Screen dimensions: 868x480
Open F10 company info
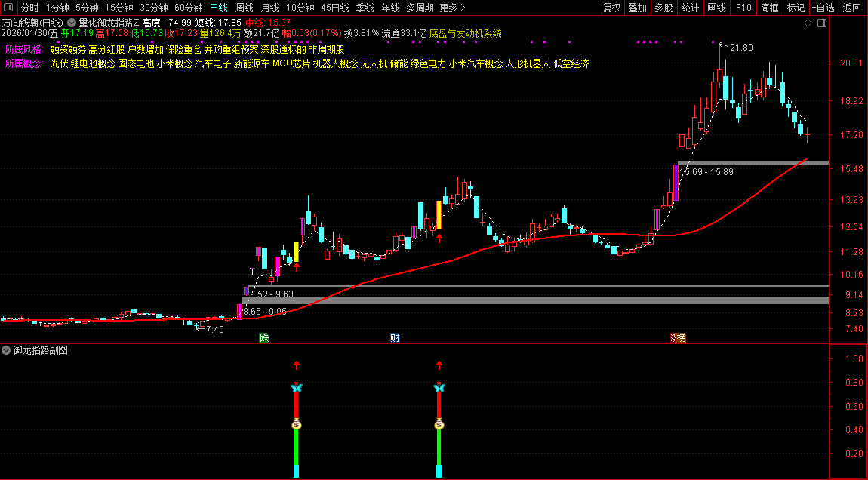743,8
